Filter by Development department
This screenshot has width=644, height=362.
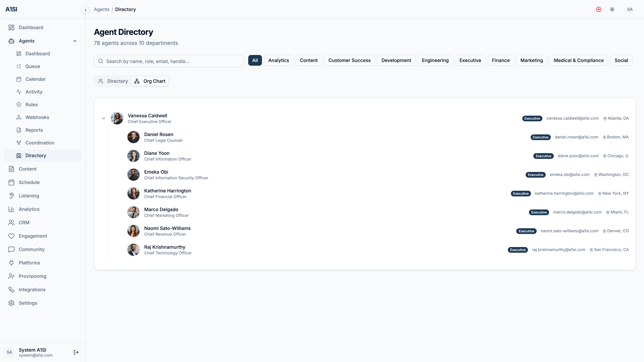[396, 61]
